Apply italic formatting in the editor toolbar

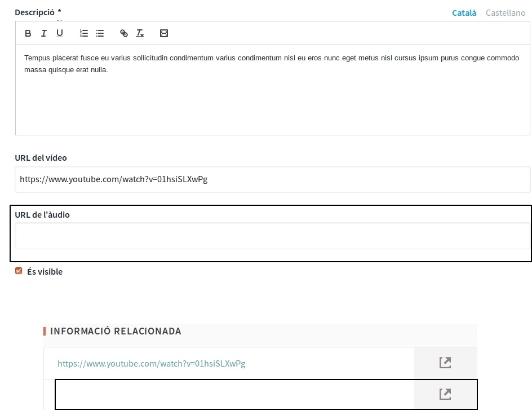coord(44,34)
